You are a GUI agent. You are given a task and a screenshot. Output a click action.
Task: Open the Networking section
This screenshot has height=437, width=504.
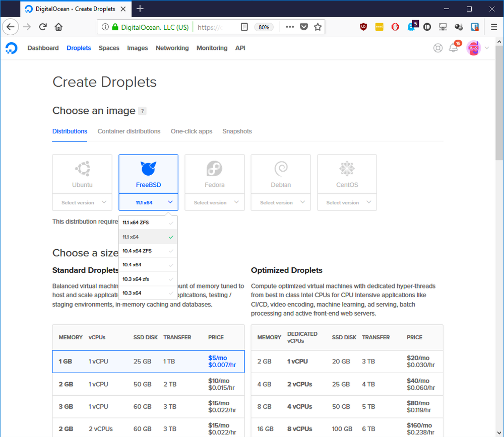coord(172,48)
